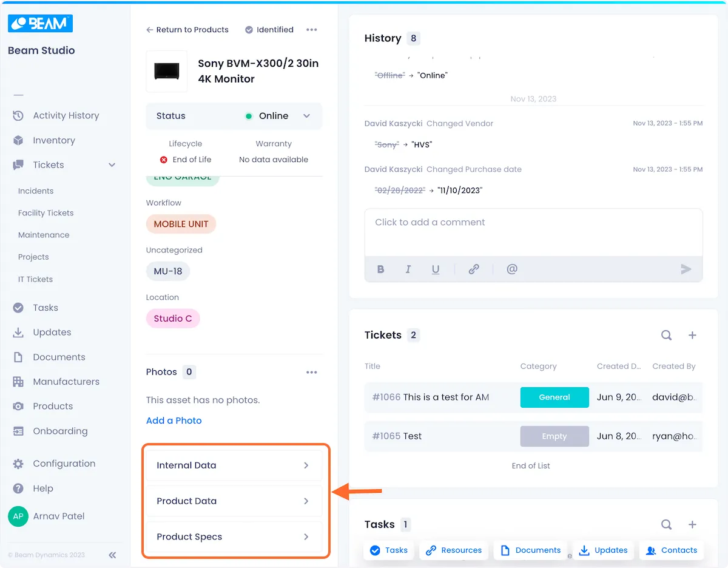Click to add a comment field
This screenshot has width=728, height=568.
534,233
